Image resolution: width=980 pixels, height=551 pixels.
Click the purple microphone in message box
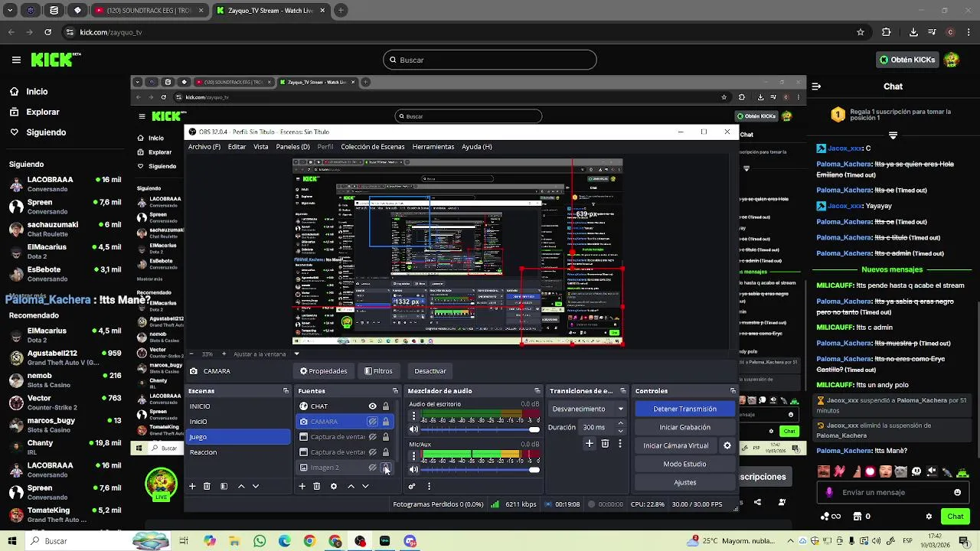pyautogui.click(x=830, y=492)
